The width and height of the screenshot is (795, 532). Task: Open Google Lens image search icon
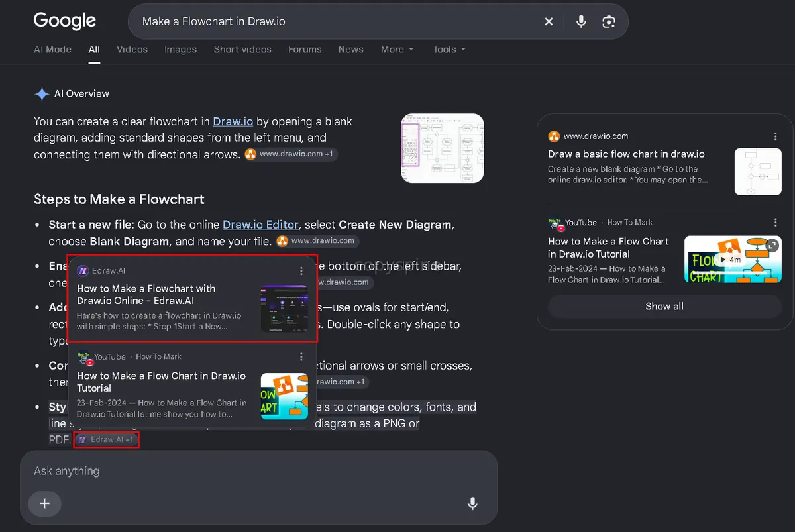(609, 21)
